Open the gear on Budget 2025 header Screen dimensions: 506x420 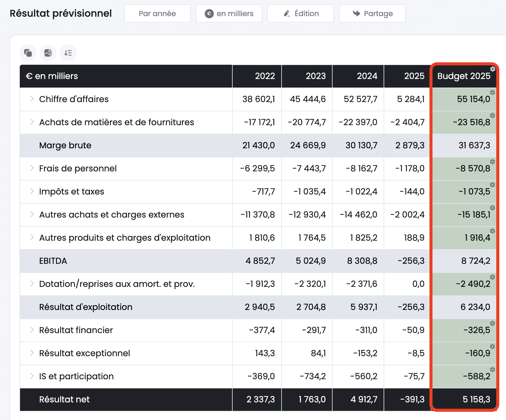(x=493, y=69)
